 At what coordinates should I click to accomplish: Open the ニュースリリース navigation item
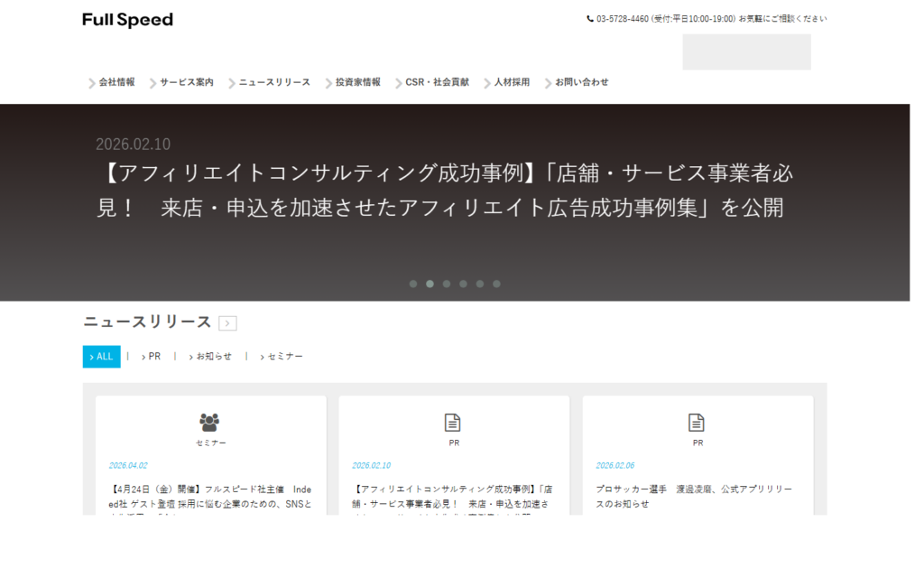274,82
